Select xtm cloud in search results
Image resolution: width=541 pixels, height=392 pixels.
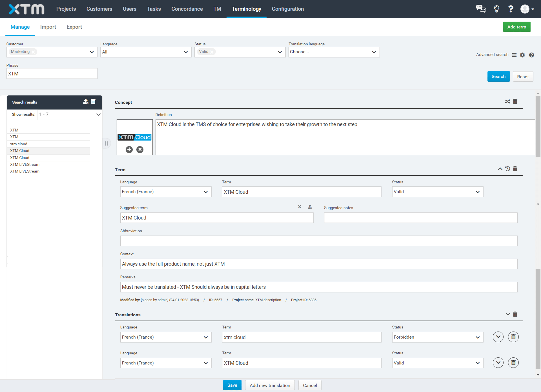point(48,144)
